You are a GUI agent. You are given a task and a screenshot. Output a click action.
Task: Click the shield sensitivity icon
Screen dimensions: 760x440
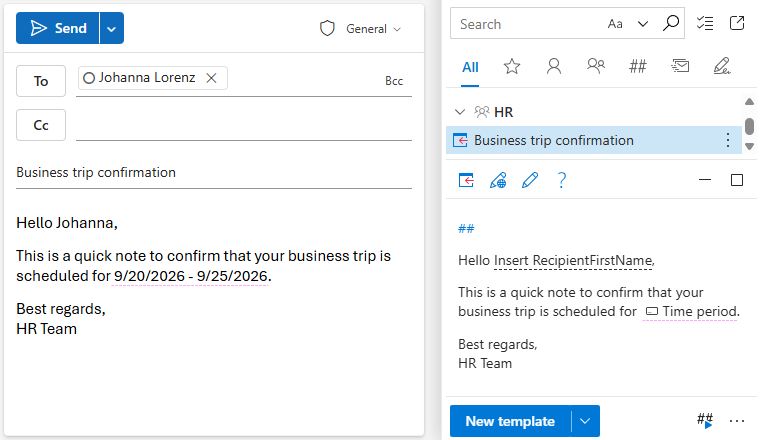pyautogui.click(x=327, y=29)
